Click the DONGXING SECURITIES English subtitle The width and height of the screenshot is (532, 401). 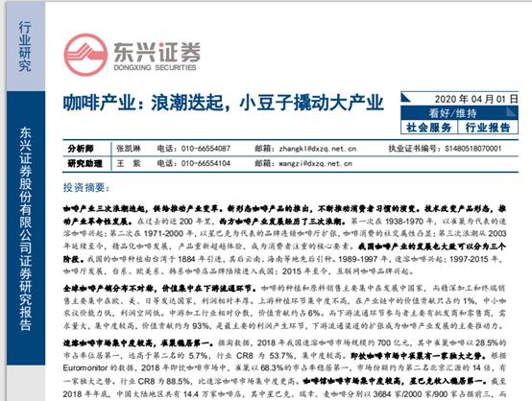(155, 67)
